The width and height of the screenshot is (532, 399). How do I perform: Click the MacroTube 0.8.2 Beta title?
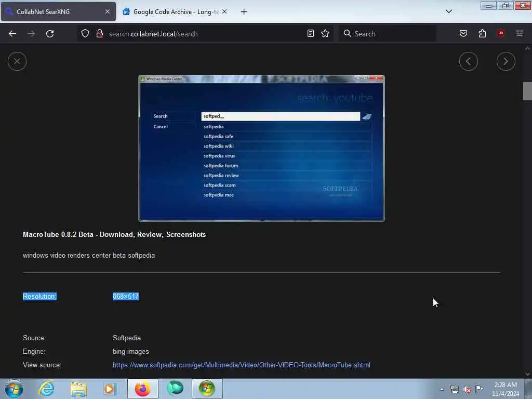coord(114,234)
